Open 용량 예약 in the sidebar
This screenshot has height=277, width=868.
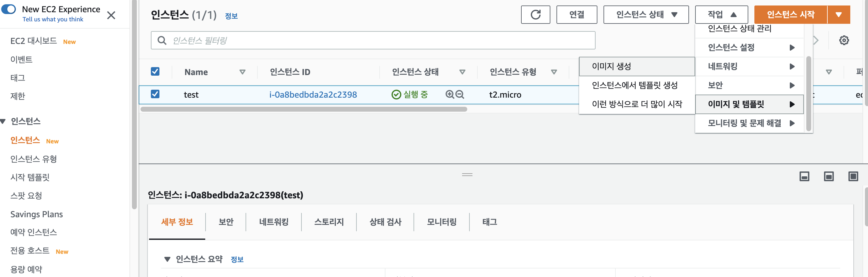coord(26,269)
